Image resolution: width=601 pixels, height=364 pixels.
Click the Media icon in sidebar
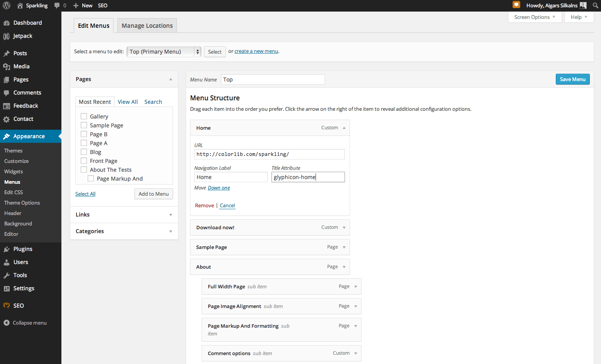7,66
